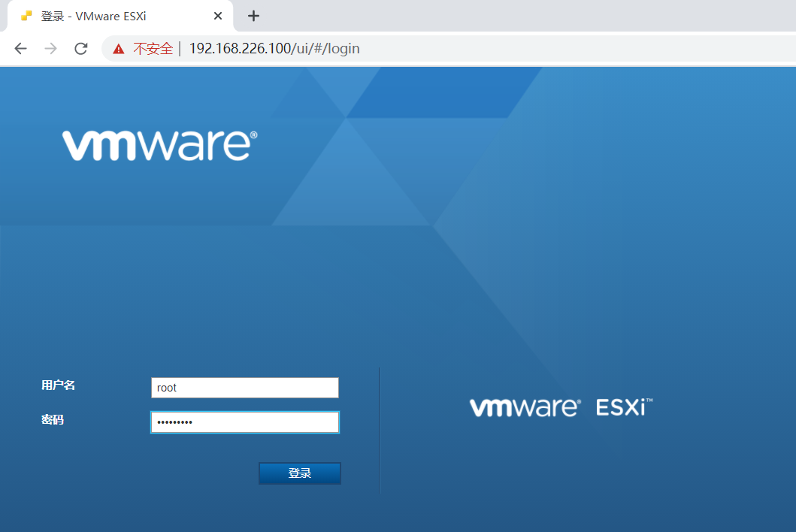Viewport: 796px width, 532px height.
Task: Click the browser forward arrow
Action: coord(51,49)
